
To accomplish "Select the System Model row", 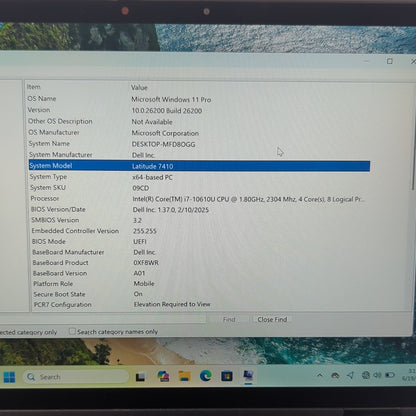I will pyautogui.click(x=199, y=166).
